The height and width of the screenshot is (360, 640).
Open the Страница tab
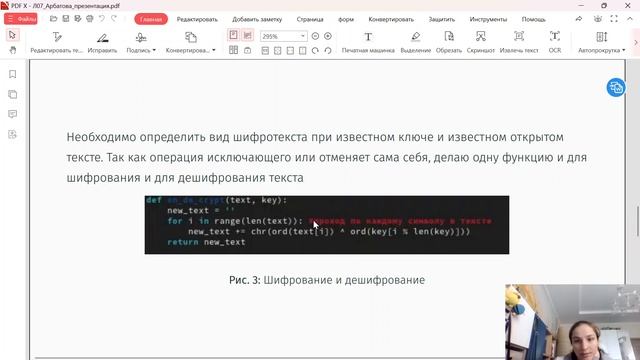[310, 19]
